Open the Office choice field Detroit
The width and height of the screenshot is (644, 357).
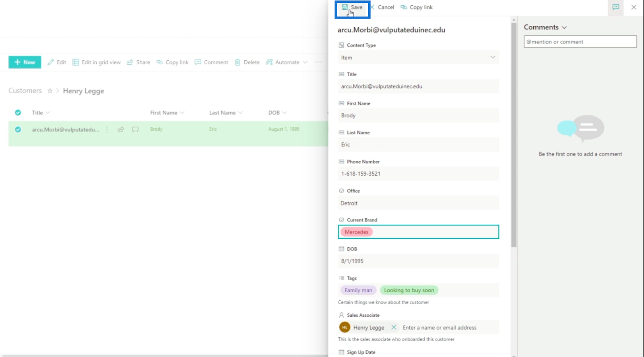click(418, 203)
